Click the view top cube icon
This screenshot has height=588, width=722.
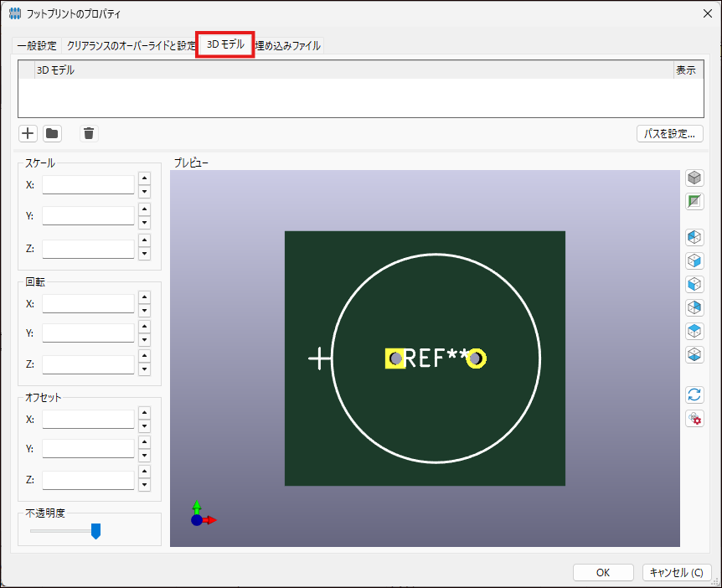click(x=694, y=331)
